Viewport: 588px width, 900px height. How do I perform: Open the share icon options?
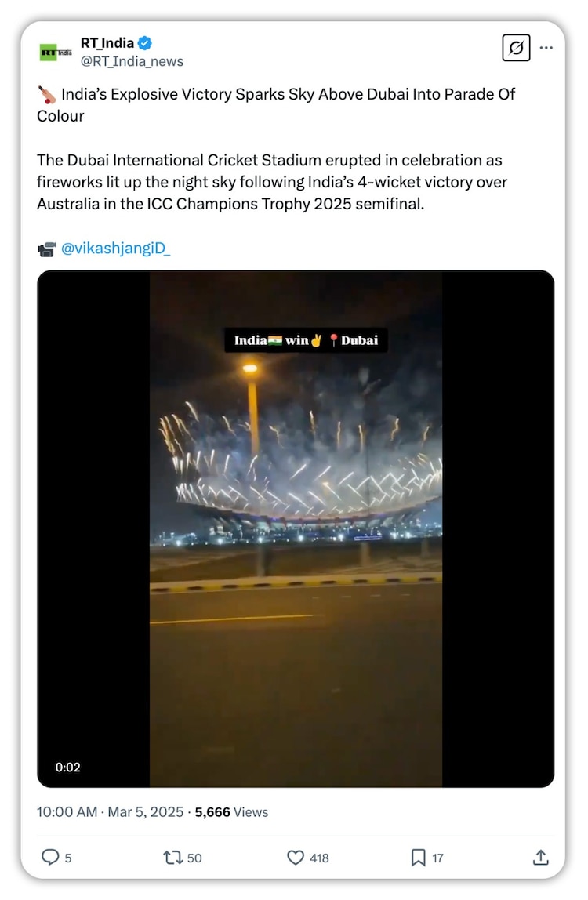pos(540,858)
